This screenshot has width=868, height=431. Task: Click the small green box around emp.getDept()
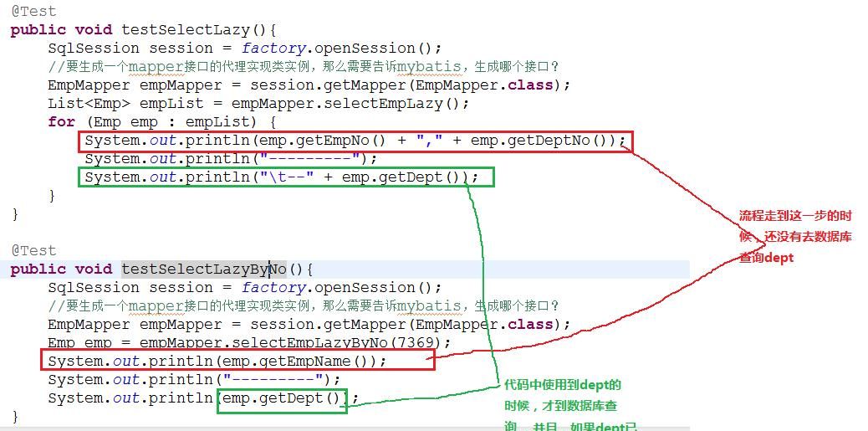[x=282, y=398]
